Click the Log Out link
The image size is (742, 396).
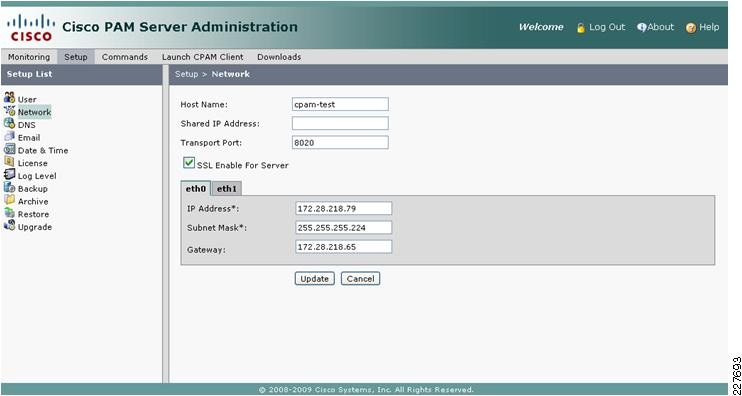pos(607,27)
